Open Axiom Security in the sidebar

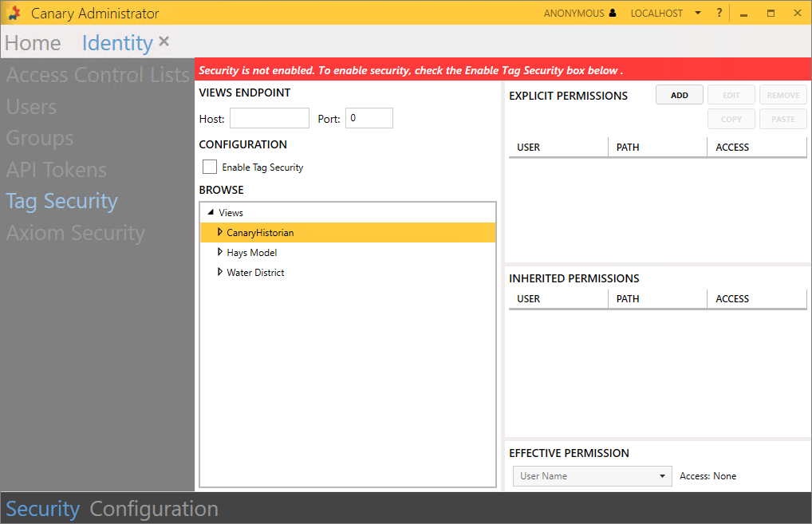(x=76, y=233)
